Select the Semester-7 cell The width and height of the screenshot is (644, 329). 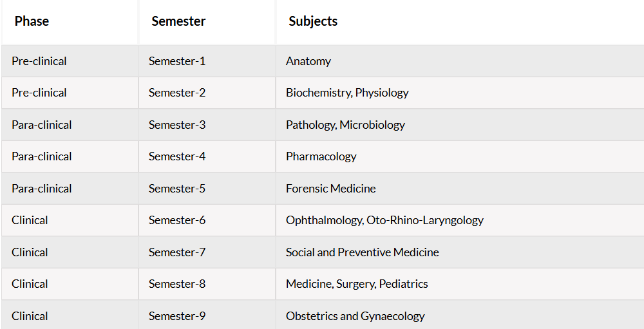point(207,252)
